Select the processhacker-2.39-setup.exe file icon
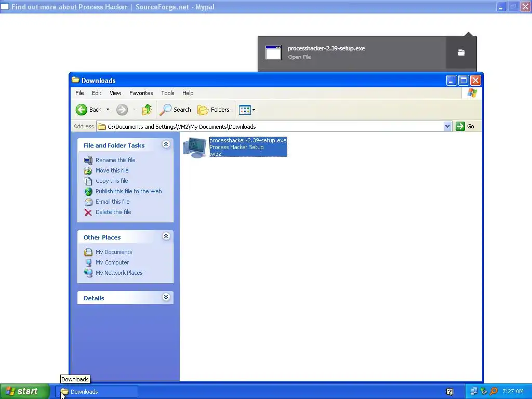This screenshot has height=399, width=532. click(194, 148)
